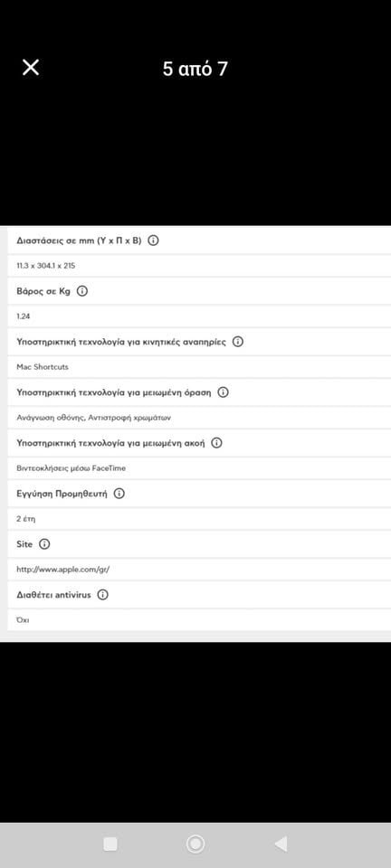This screenshot has width=391, height=868.
Task: Tap the 5 από 7 counter
Action: (195, 69)
